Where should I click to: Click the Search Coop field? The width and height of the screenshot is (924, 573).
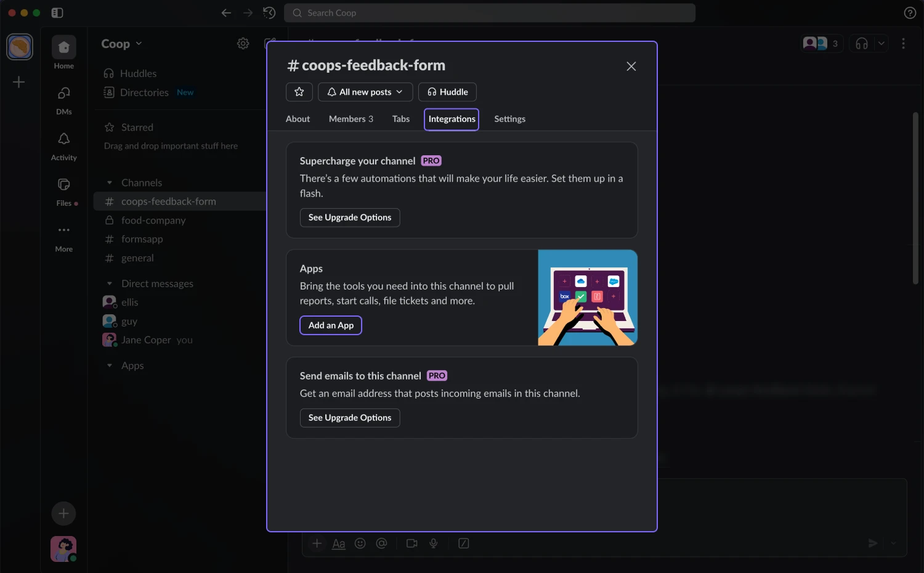[x=490, y=12]
